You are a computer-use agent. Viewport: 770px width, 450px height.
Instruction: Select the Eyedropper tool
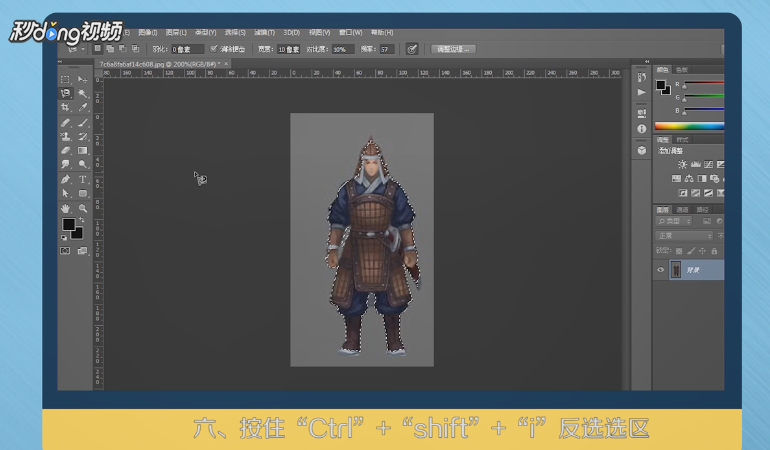point(82,107)
